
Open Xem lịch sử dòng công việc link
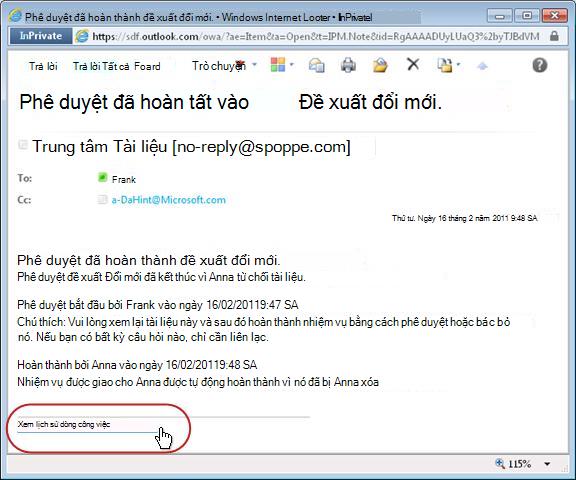tap(64, 424)
